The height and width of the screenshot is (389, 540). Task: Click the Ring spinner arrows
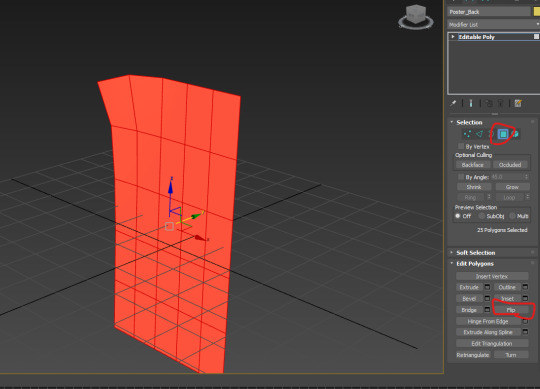[489, 197]
